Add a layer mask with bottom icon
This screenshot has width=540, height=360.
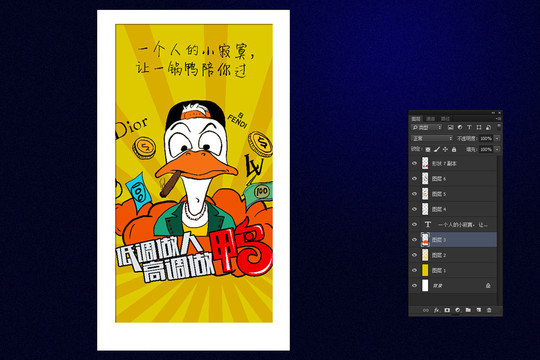pyautogui.click(x=447, y=310)
